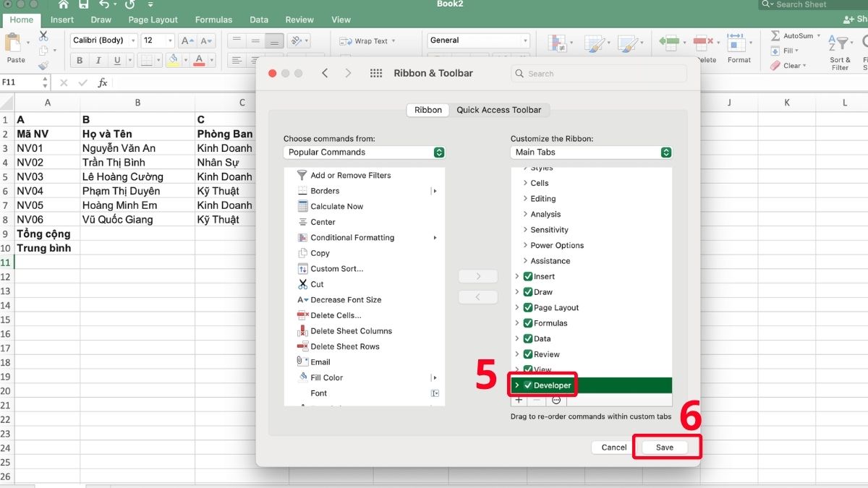The image size is (868, 488).
Task: Click the add command right-arrow button
Action: (x=478, y=276)
